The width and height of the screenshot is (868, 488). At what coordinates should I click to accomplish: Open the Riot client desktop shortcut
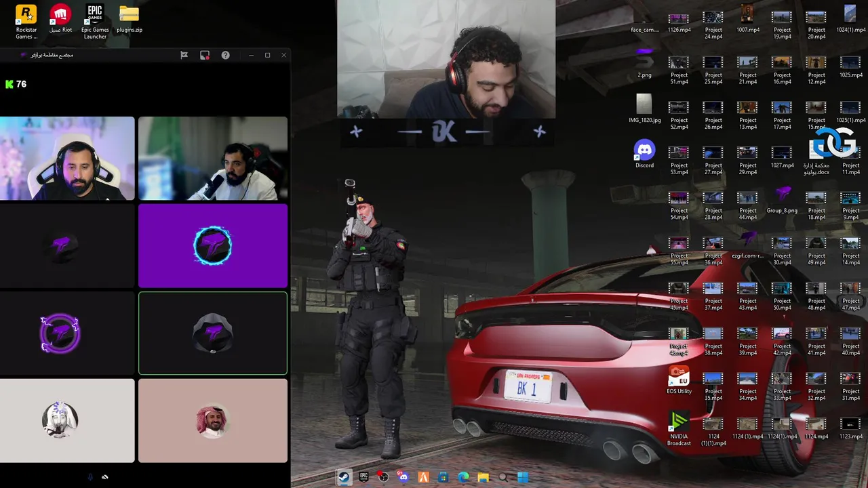point(60,19)
